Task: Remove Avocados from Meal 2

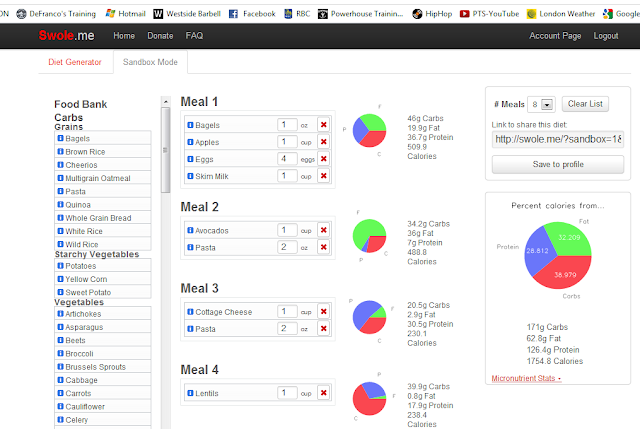Action: 324,230
